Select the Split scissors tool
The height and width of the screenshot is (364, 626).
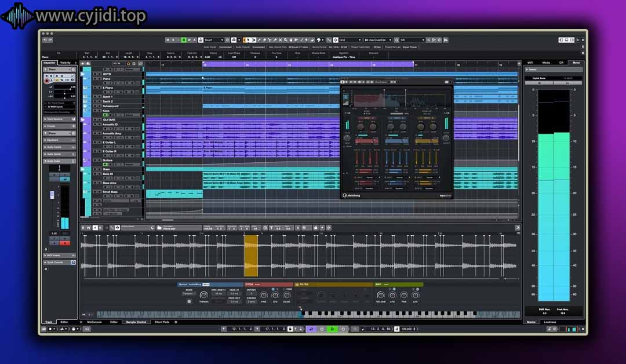tap(270, 40)
